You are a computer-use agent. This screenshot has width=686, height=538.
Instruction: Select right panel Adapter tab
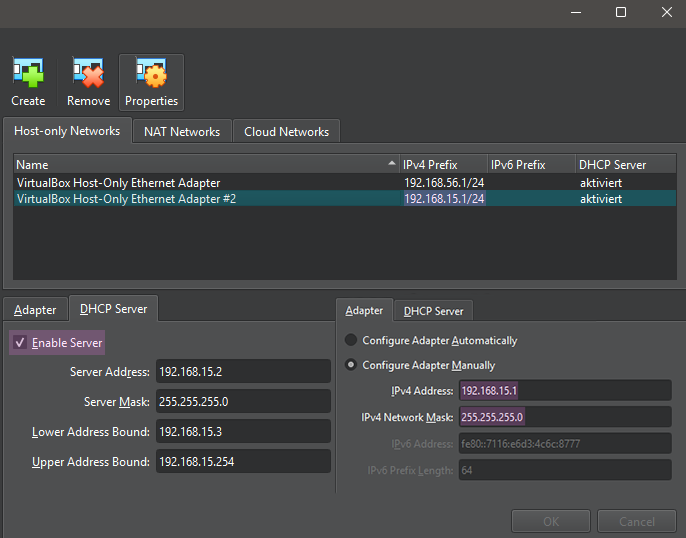pos(364,311)
